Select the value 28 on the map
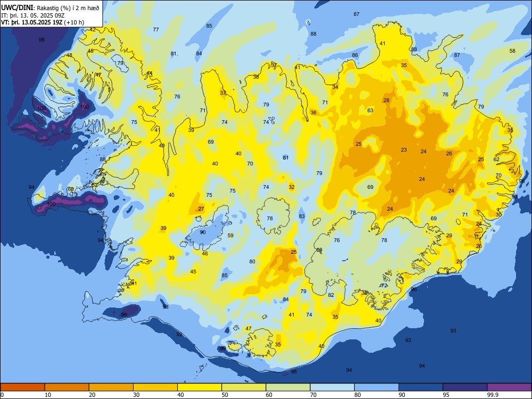 [x=386, y=100]
